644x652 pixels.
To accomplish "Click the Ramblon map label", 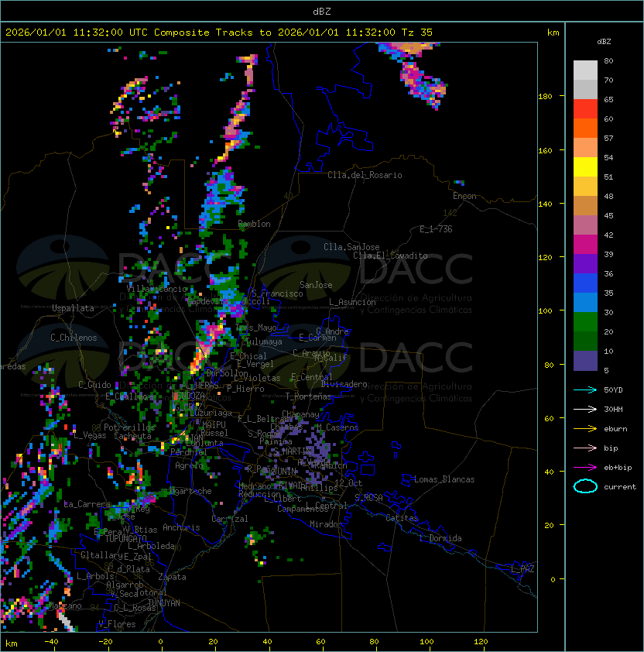I will (x=254, y=224).
